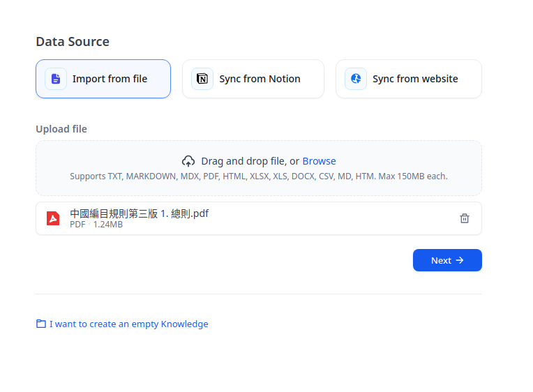Viewport: 533px width, 392px height.
Task: Select the uploaded 總則.pdf file name
Action: coord(139,213)
